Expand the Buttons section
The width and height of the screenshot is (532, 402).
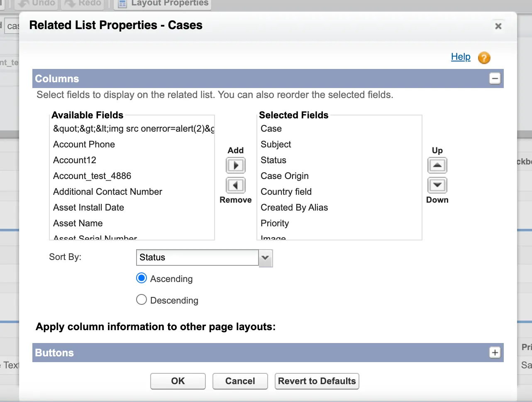click(x=495, y=353)
